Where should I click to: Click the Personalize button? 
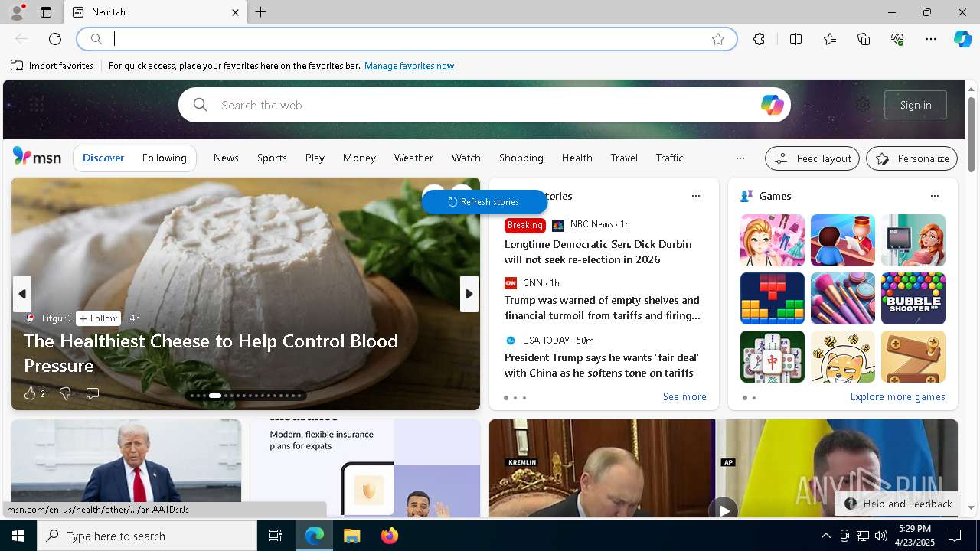912,158
